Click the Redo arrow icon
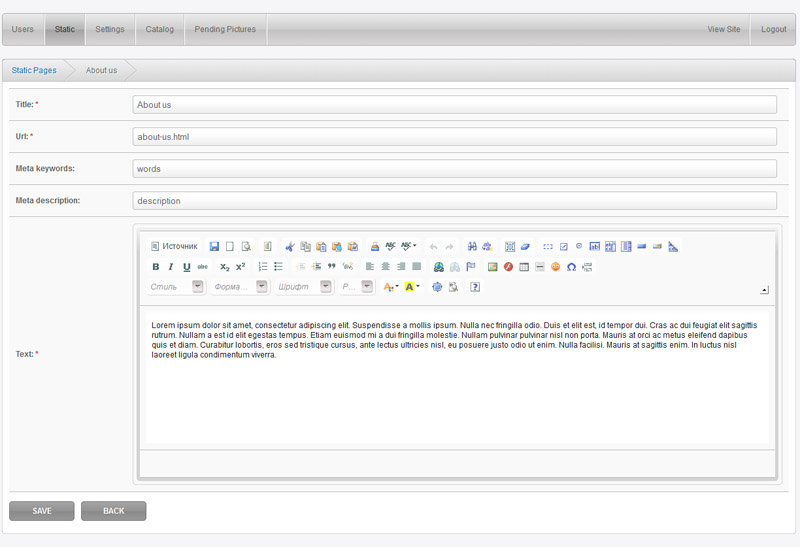This screenshot has width=800, height=547. pos(449,246)
